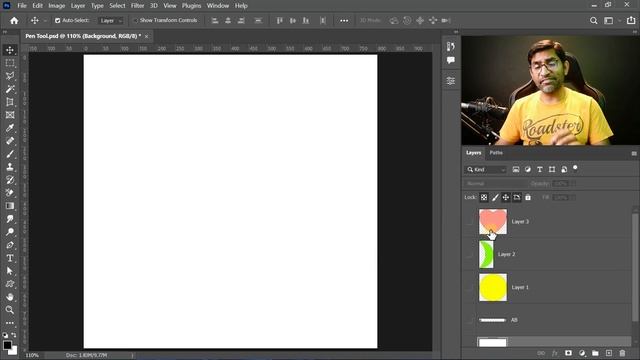Open the Image menu

[57, 6]
